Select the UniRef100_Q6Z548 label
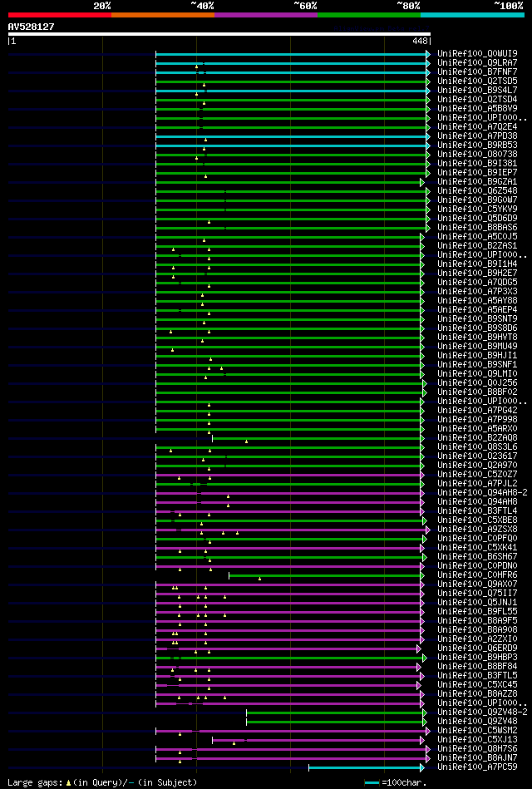This screenshot has height=789, width=532. (x=478, y=190)
